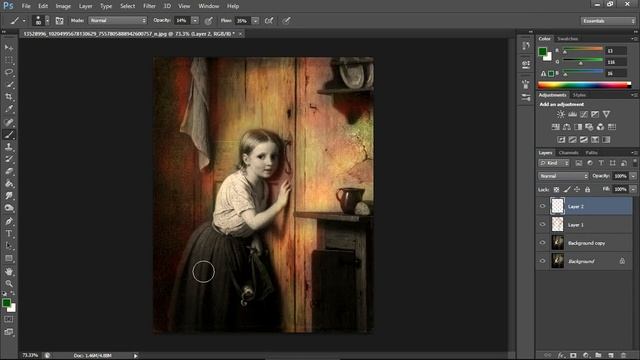Select the Horizontal Type tool
This screenshot has width=640, height=360.
pos(9,233)
